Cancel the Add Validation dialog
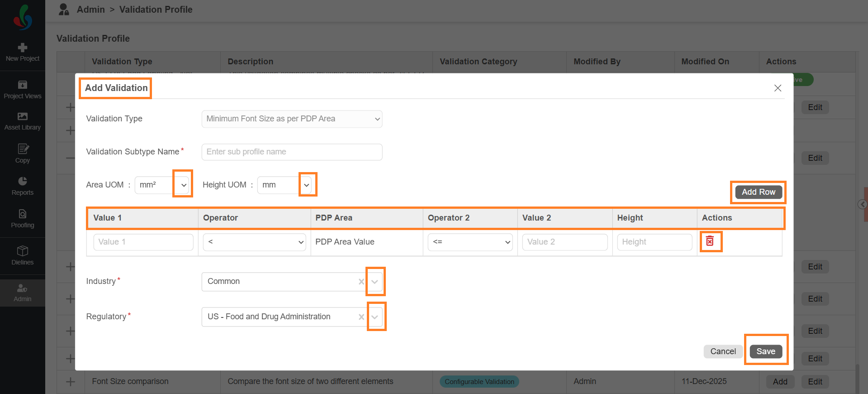Image resolution: width=868 pixels, height=394 pixels. pos(723,351)
